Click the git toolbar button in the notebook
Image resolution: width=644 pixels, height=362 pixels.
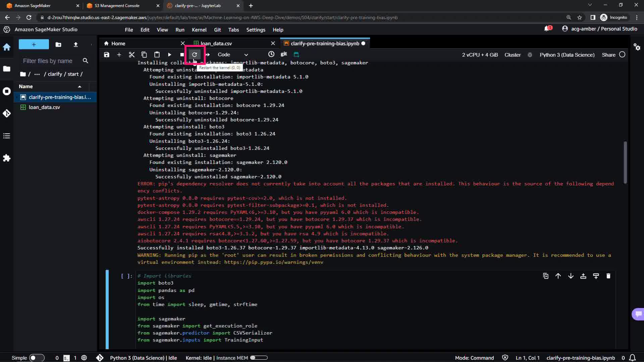[284, 54]
